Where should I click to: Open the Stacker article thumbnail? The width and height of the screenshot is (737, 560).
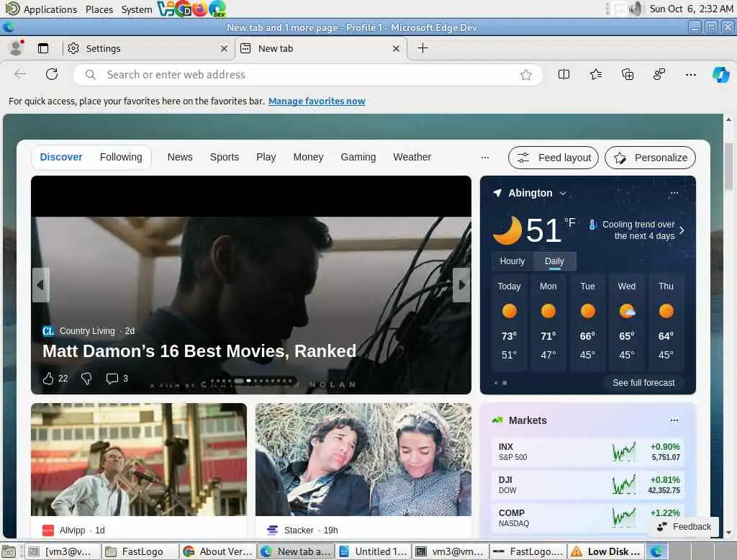[363, 459]
